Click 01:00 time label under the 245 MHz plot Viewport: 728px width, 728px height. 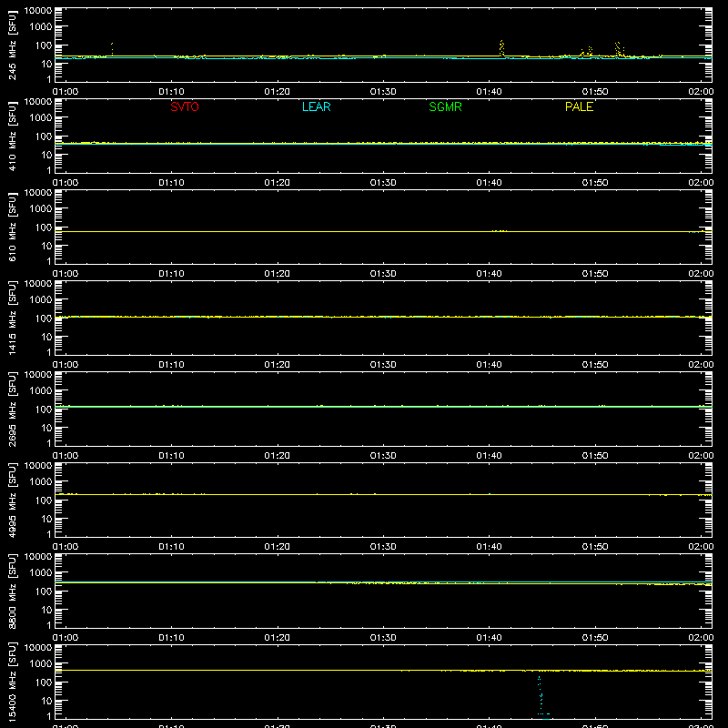point(66,92)
